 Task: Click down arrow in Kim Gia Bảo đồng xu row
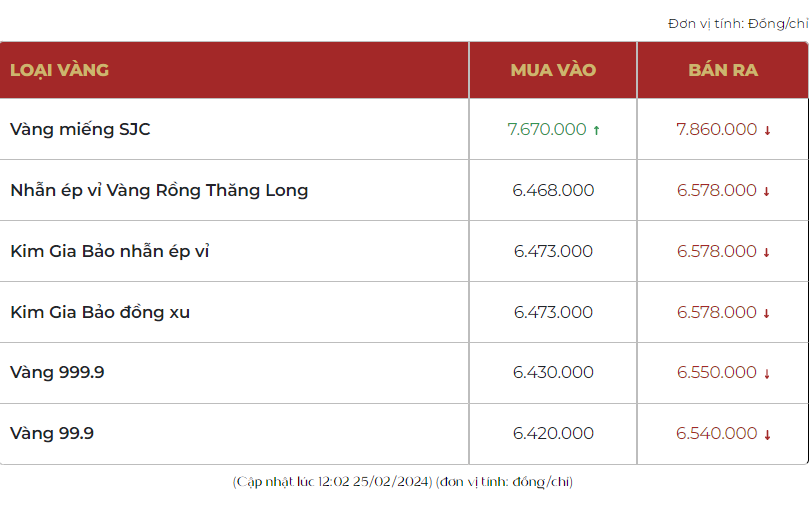[x=767, y=313]
